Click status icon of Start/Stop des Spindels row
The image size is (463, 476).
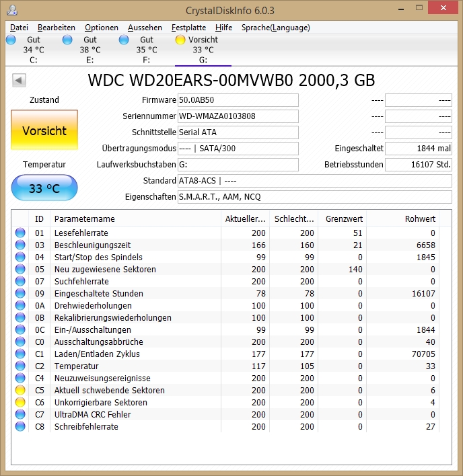tap(20, 257)
